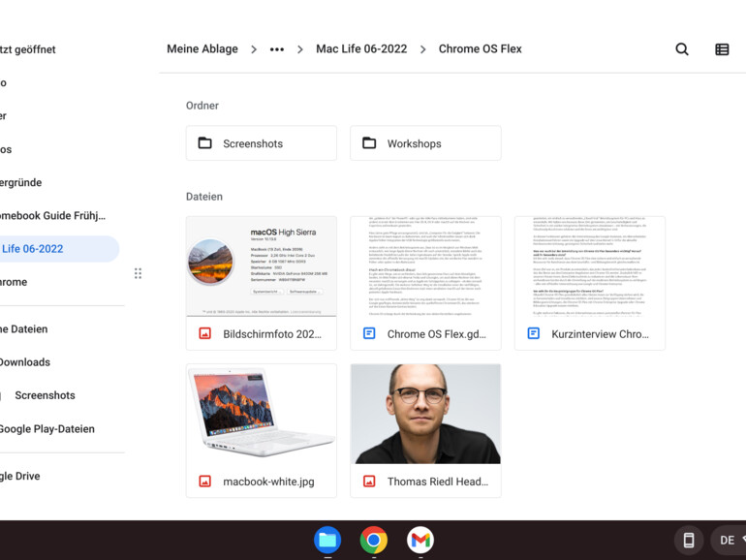This screenshot has height=560, width=746.
Task: Select Mac Life 06-2022 sidebar item
Action: [x=57, y=249]
